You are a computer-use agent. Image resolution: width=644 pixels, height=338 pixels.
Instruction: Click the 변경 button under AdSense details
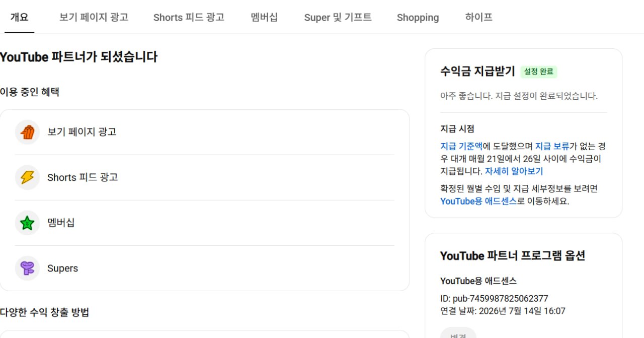click(x=458, y=333)
